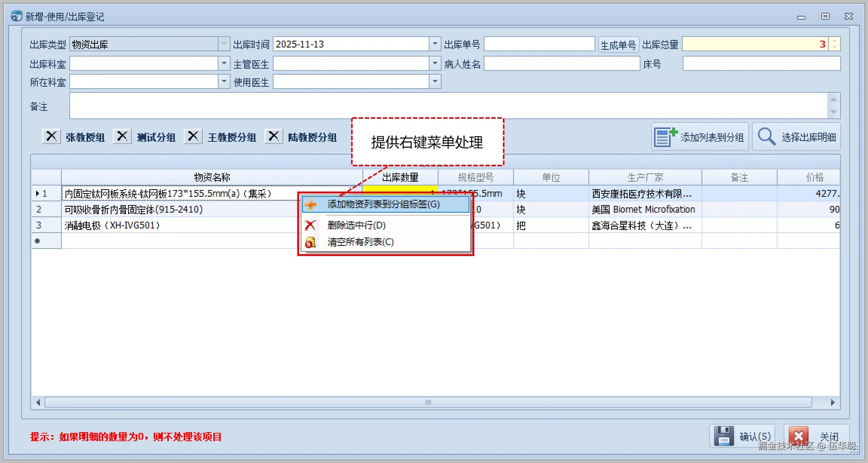Remove the 张教授组 group tag with X
The height and width of the screenshot is (463, 868).
(51, 136)
